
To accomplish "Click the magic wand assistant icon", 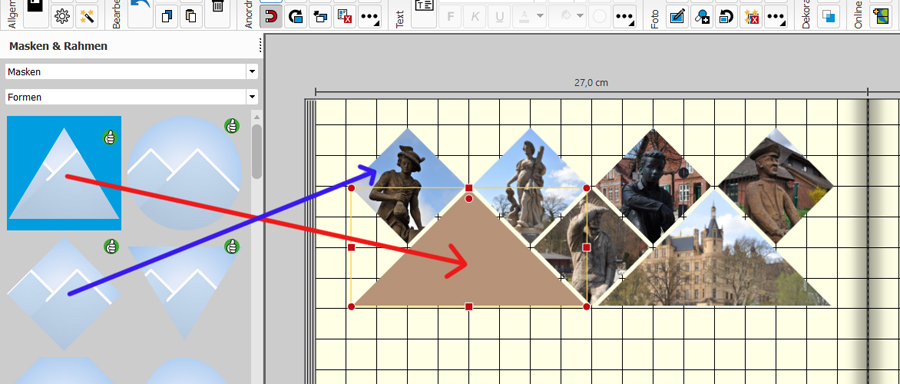I will tap(86, 17).
